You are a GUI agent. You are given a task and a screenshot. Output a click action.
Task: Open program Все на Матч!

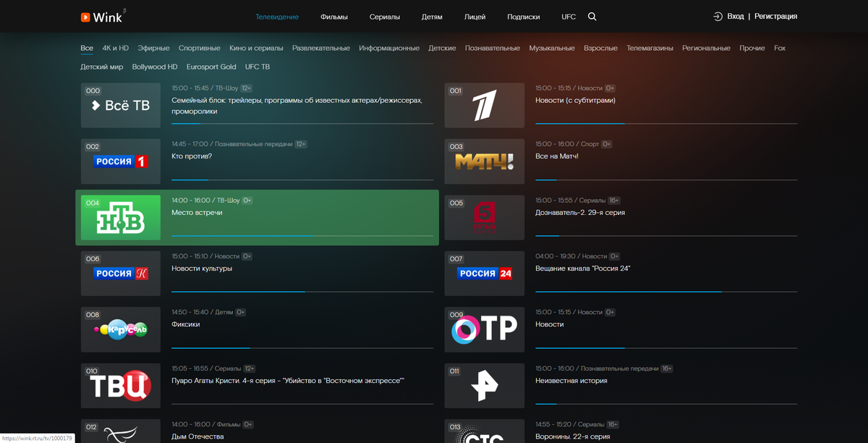coord(557,156)
